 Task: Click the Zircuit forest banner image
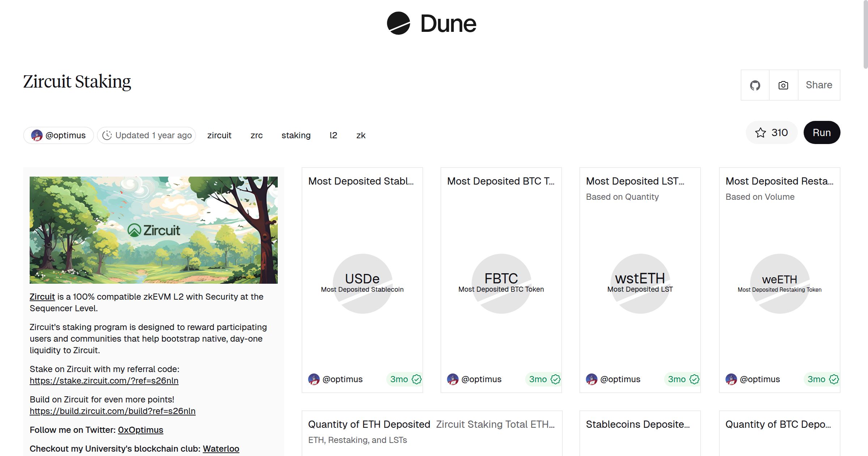click(153, 230)
